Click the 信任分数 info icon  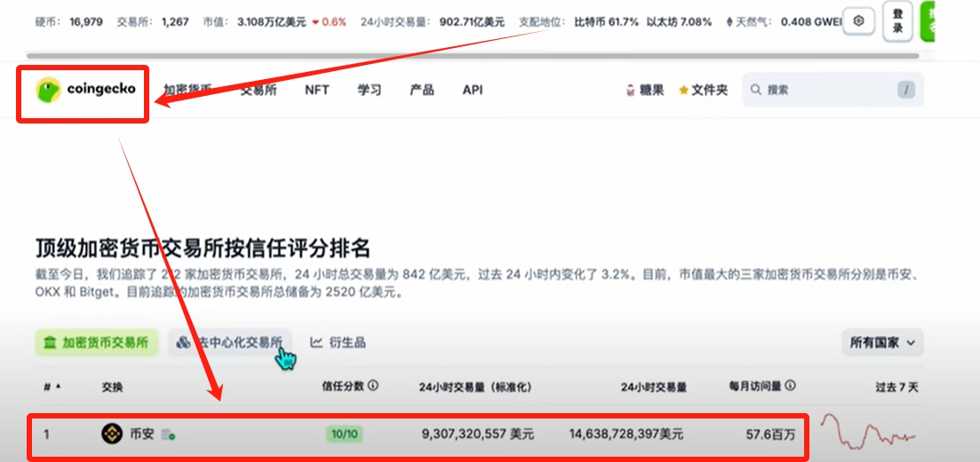coord(373,386)
